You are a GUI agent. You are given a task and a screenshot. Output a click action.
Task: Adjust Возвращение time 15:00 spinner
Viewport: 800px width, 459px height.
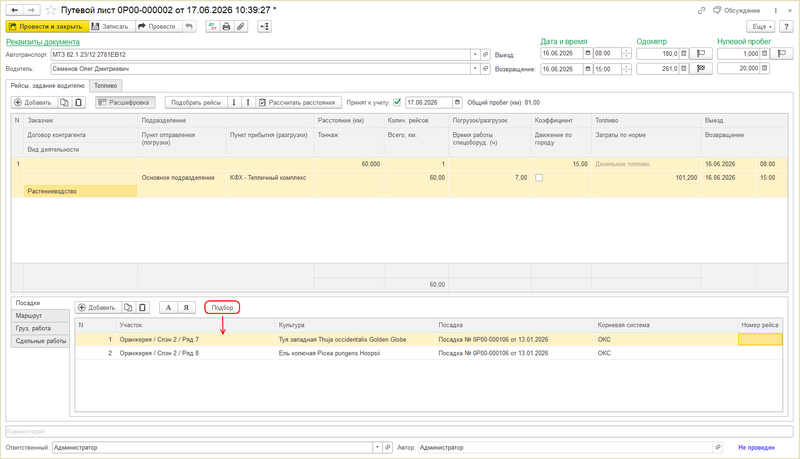click(627, 68)
